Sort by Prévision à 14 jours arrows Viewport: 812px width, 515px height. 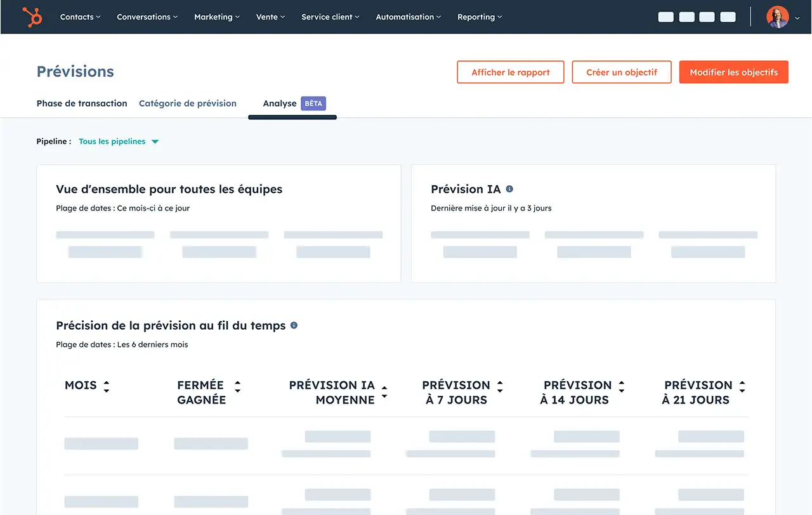621,386
